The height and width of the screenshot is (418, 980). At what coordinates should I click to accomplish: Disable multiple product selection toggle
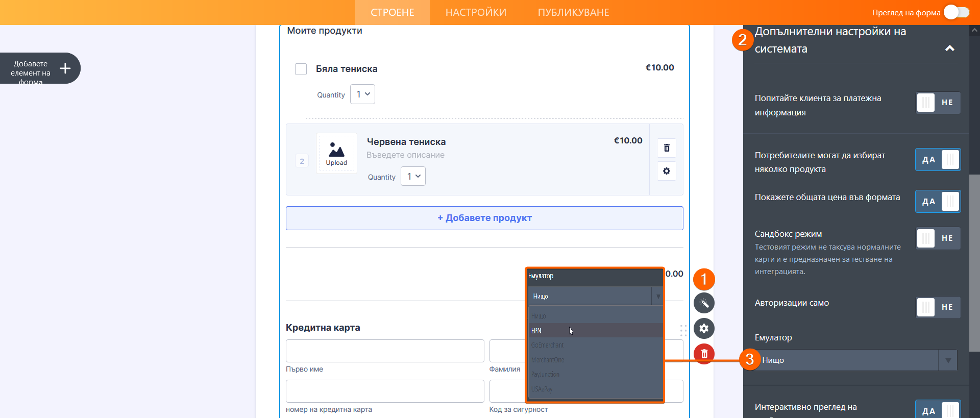tap(938, 160)
